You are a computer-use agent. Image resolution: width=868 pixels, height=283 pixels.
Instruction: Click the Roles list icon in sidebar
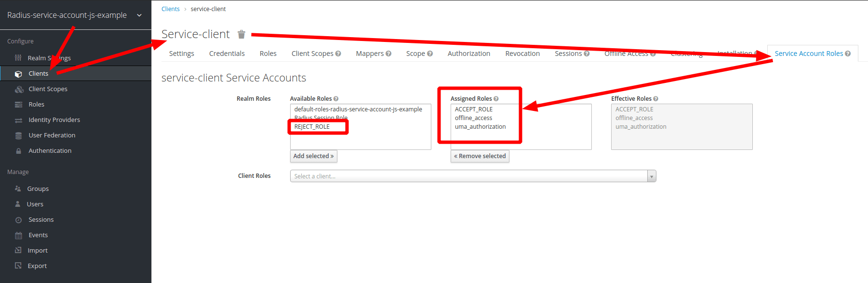point(19,105)
